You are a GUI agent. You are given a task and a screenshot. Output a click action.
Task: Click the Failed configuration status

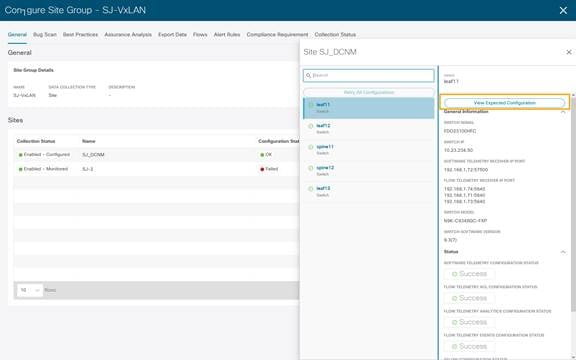click(269, 169)
